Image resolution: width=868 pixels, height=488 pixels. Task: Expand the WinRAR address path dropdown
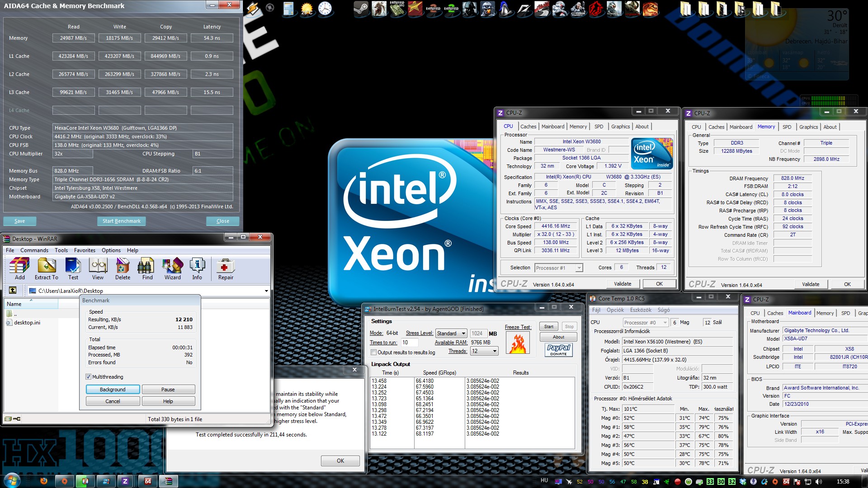pos(266,291)
